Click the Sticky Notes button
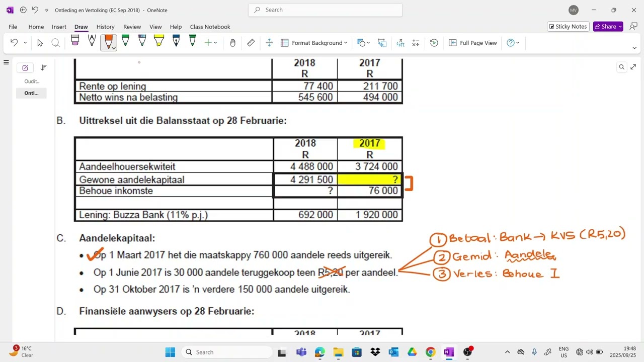Screen dimensions: 644x362 click(x=568, y=27)
